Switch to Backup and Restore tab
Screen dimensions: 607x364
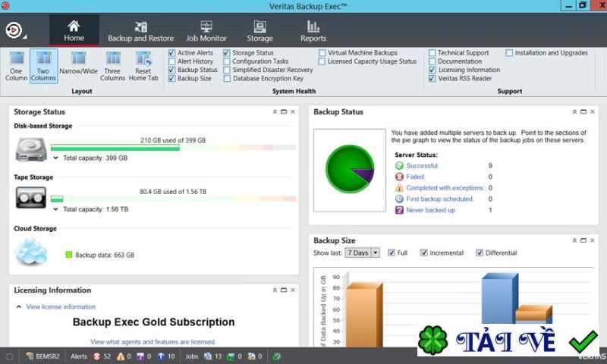(141, 30)
